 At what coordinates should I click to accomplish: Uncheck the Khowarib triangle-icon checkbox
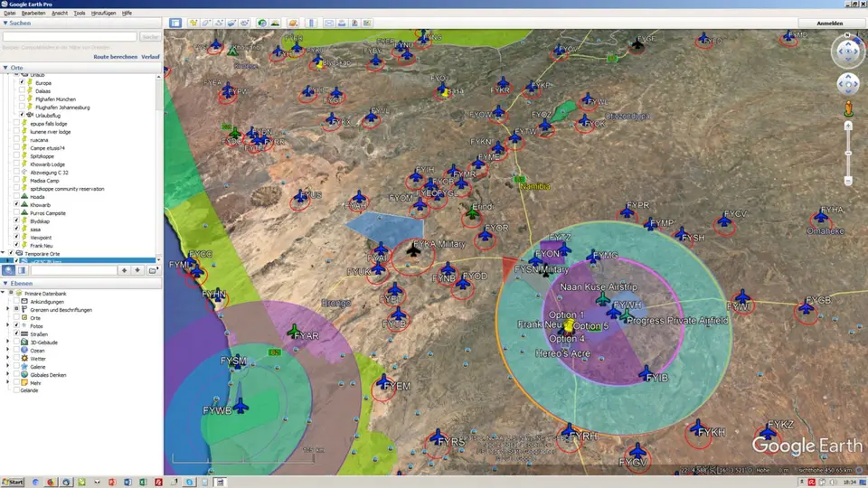click(x=16, y=205)
